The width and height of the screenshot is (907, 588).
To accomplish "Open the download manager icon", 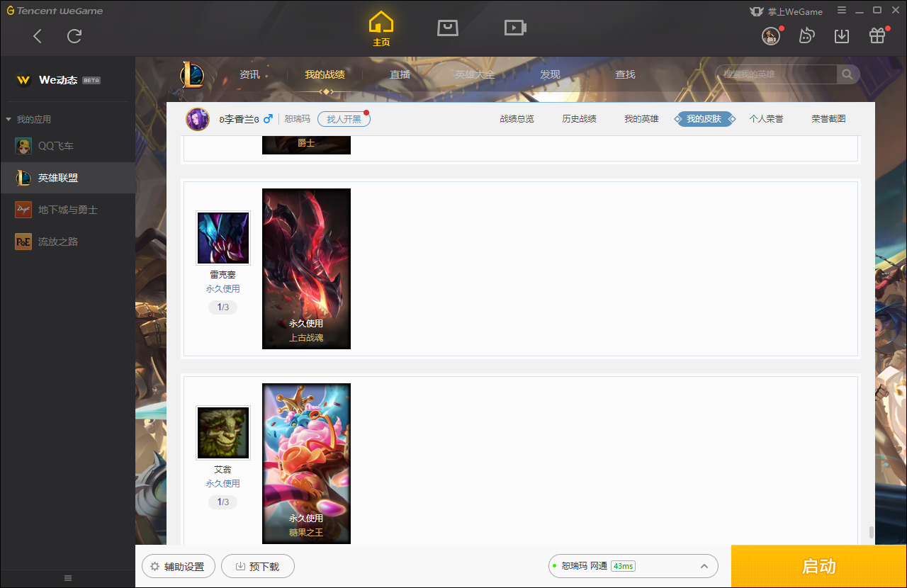I will click(842, 36).
